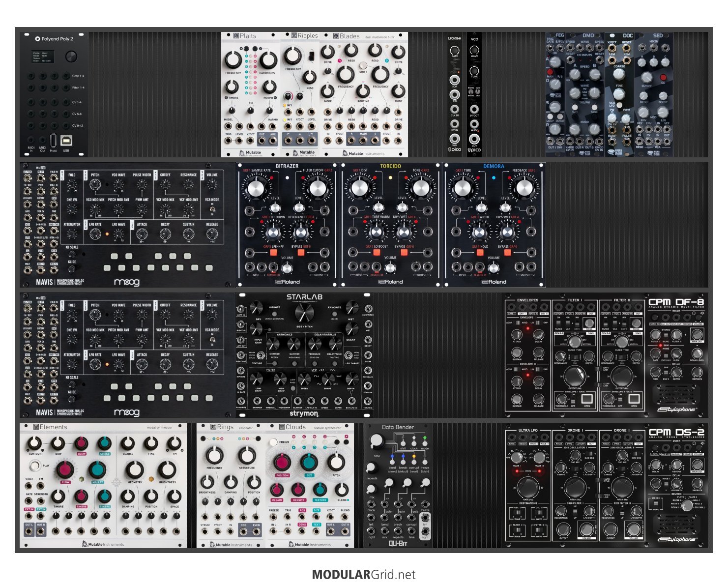Toggle Torcido LO BOOST button
Screen dimensions: 728x585
pyautogui.click(x=377, y=253)
